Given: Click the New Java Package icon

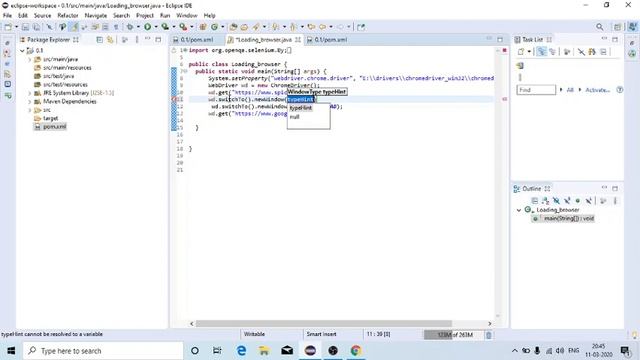Looking at the screenshot, I should pyautogui.click(x=203, y=27).
